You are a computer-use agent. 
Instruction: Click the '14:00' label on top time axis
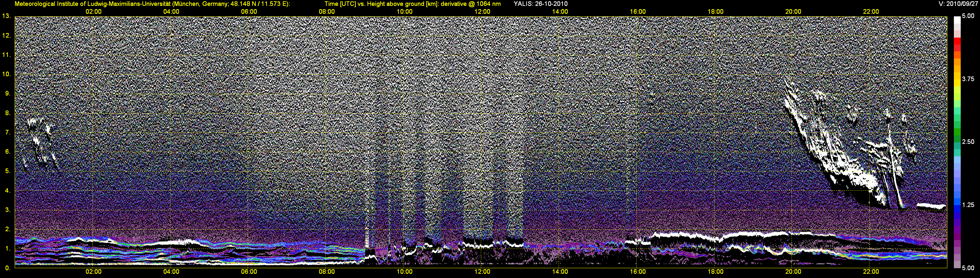coord(560,12)
